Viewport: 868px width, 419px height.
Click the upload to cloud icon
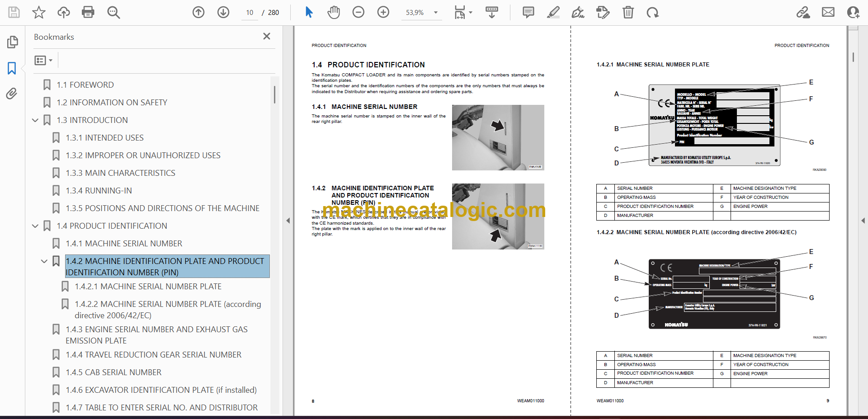tap(63, 12)
